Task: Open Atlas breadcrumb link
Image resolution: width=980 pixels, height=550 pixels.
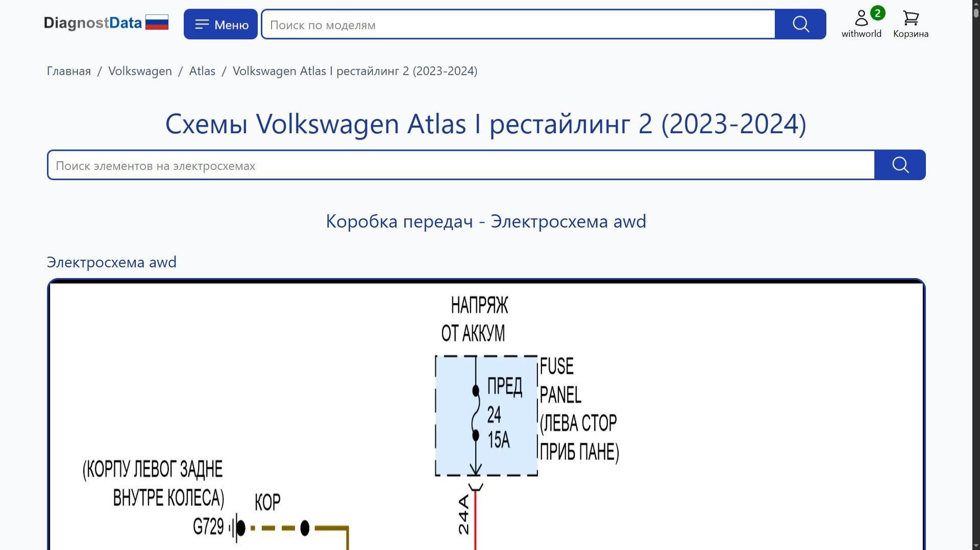Action: pyautogui.click(x=202, y=71)
